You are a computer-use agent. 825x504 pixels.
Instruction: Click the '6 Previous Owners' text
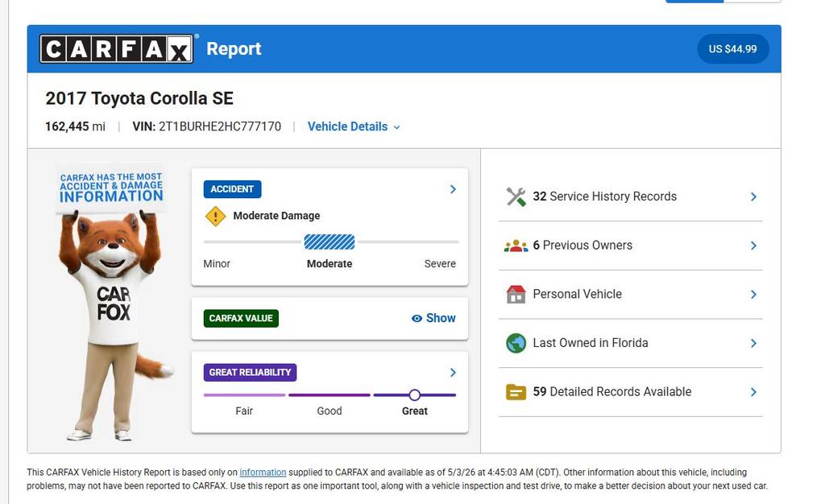[582, 246]
